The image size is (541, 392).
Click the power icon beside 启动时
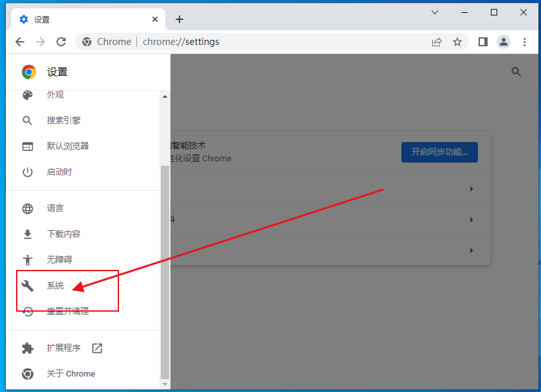[x=28, y=172]
